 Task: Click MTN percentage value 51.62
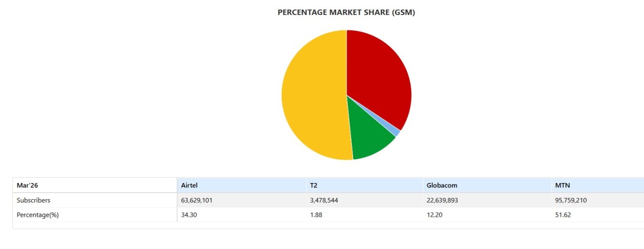563,215
